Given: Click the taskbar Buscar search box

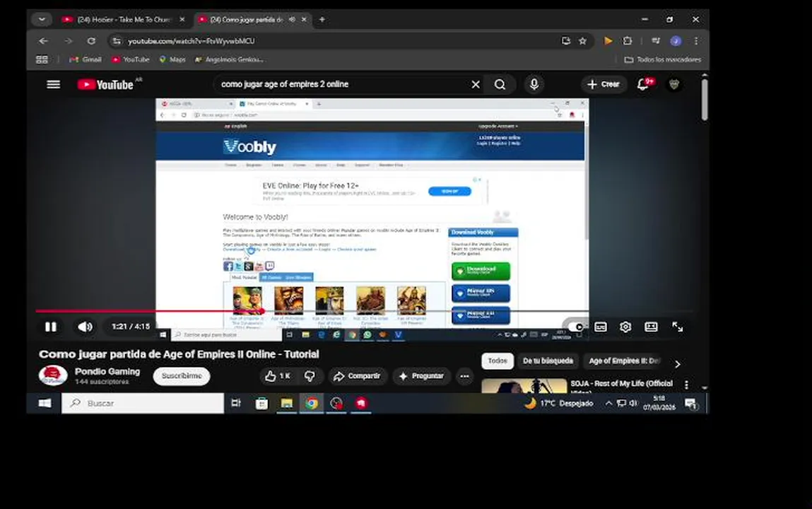Looking at the screenshot, I should pos(143,403).
